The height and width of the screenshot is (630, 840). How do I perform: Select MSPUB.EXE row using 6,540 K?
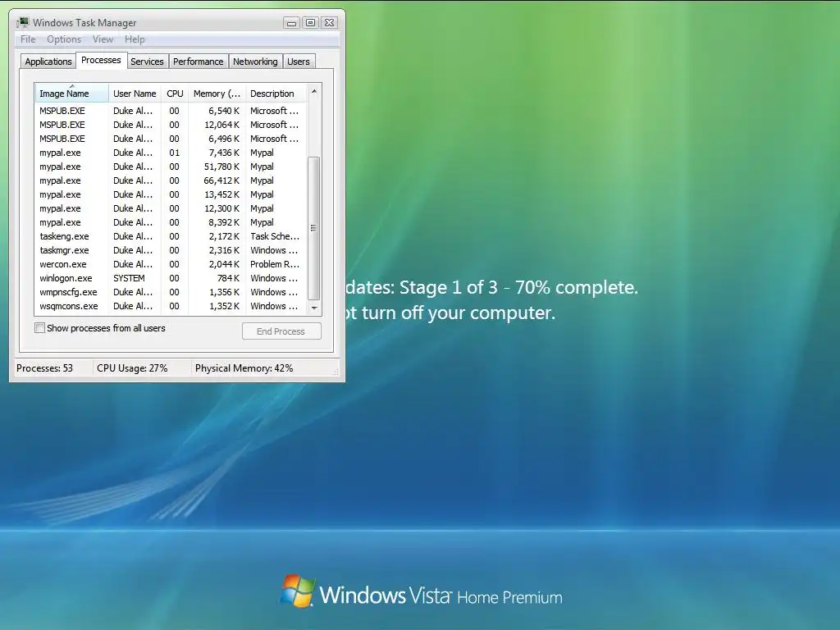pyautogui.click(x=171, y=111)
